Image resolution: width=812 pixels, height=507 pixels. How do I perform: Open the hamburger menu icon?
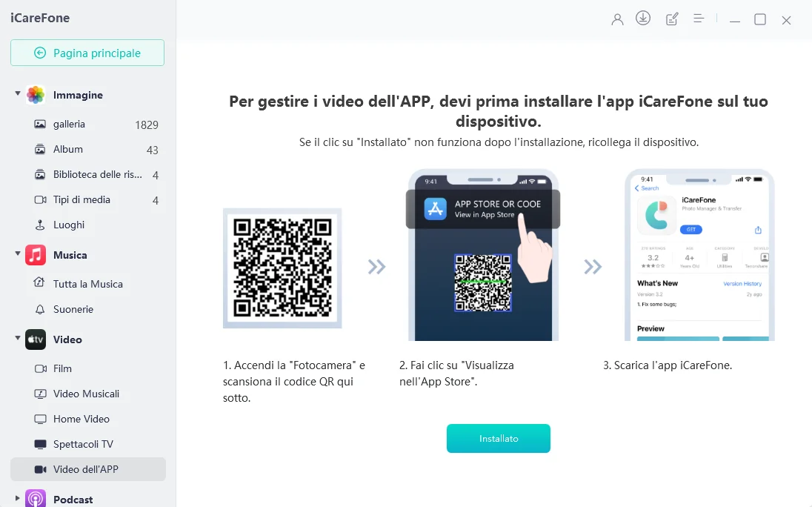pyautogui.click(x=698, y=19)
